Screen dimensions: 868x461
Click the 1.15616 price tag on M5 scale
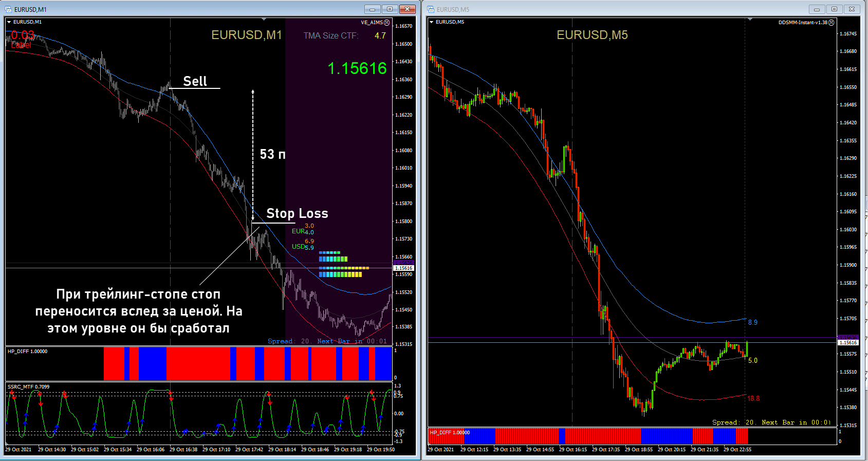coord(848,343)
